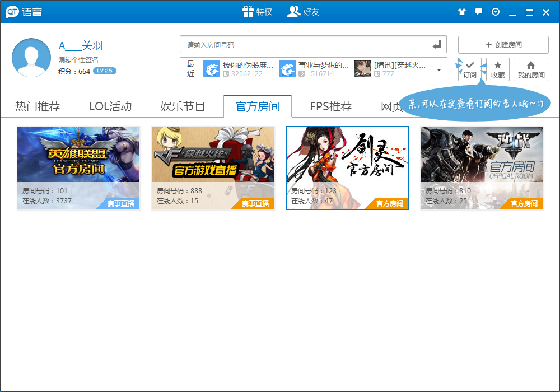Click the avatar of recent room 777

pyautogui.click(x=363, y=69)
